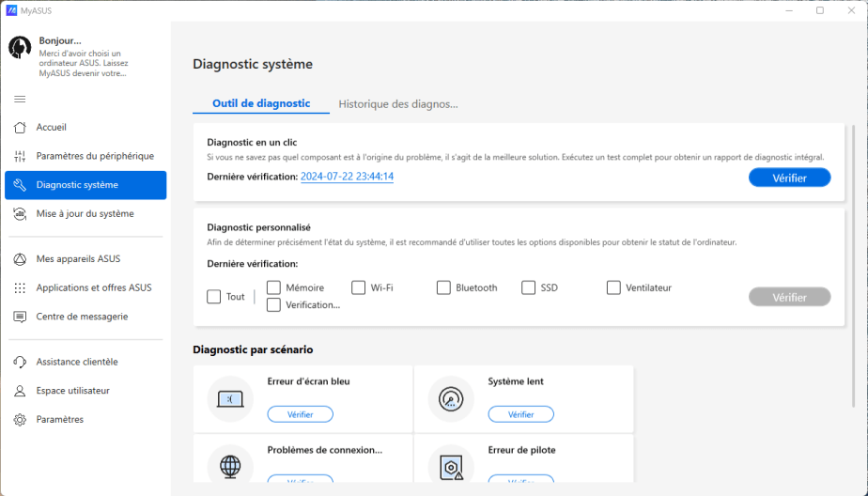
Task: Click the greyed Vérifier button for custom diagnostic
Action: (789, 297)
